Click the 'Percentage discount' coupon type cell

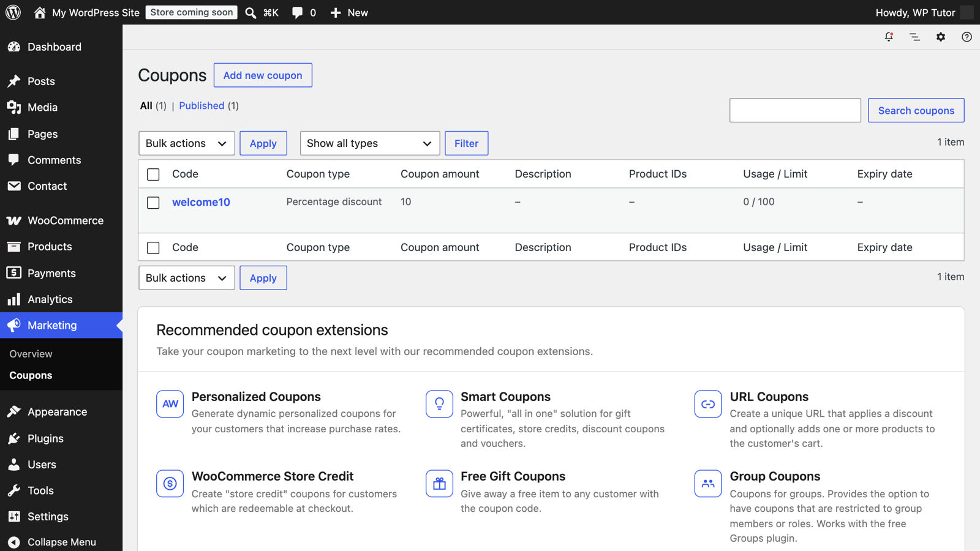pos(334,202)
